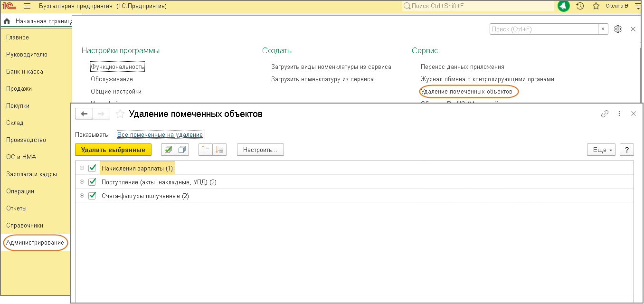Open ОС и НМА section
Screen dimensions: 644x304
(x=21, y=157)
